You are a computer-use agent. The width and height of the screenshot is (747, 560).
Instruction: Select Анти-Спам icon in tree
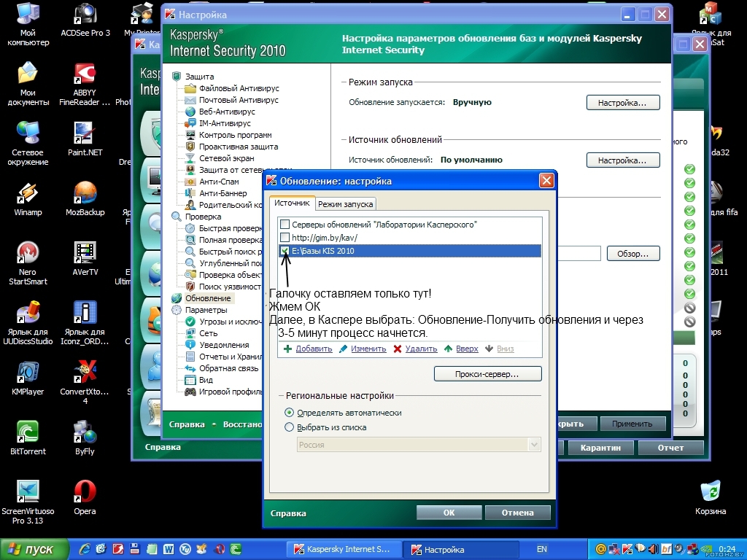(190, 182)
